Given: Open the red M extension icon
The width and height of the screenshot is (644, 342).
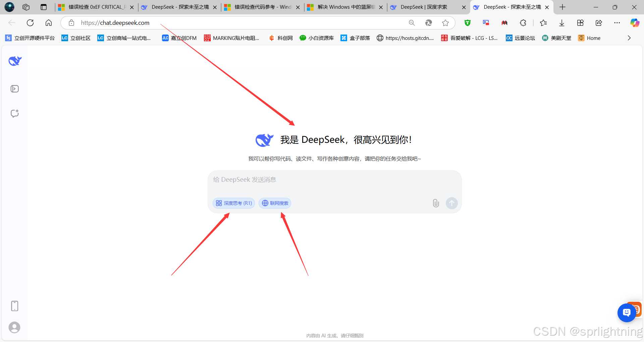Looking at the screenshot, I should click(504, 23).
